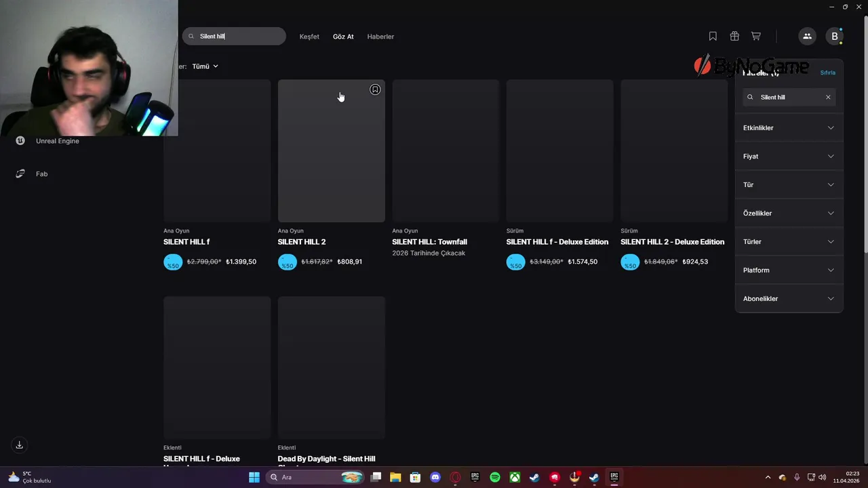Click '2026 Tarihinde Çıkacak' under Townfall
This screenshot has width=868, height=488.
click(x=429, y=253)
